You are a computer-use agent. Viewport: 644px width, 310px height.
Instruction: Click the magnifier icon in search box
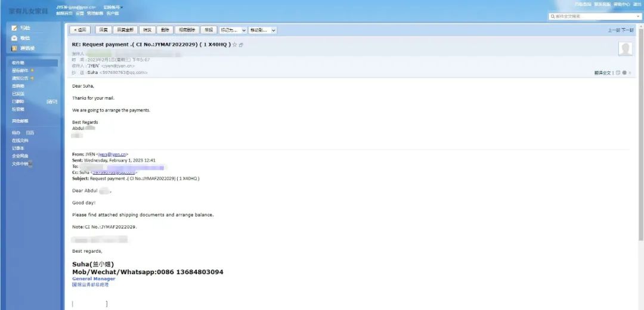coord(552,17)
